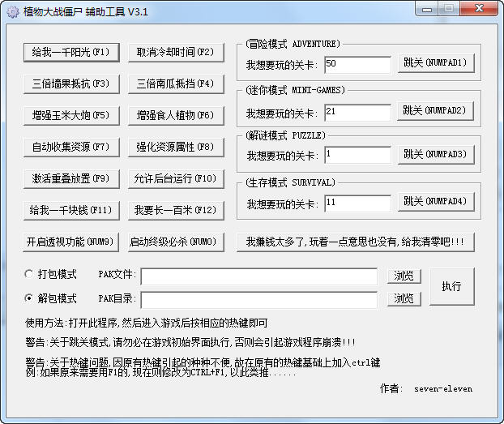Enable 三倍南瓜抵挡 (F4)
Image resolution: width=504 pixels, height=424 pixels.
point(176,84)
